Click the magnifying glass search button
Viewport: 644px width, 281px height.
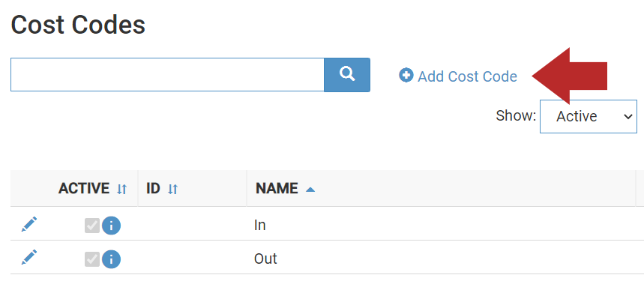pos(347,75)
